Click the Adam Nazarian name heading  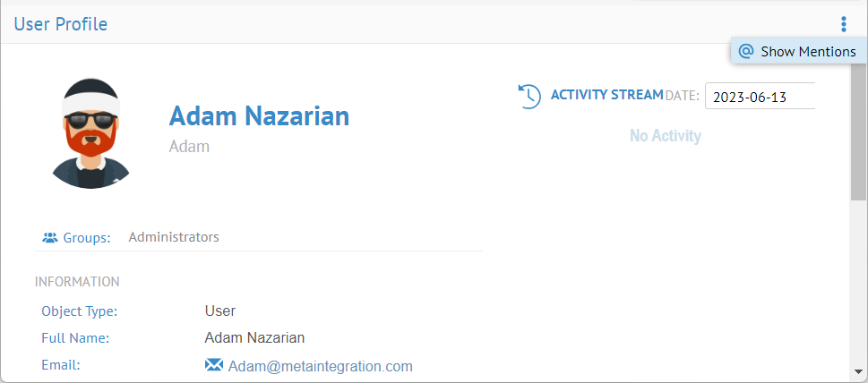click(259, 115)
